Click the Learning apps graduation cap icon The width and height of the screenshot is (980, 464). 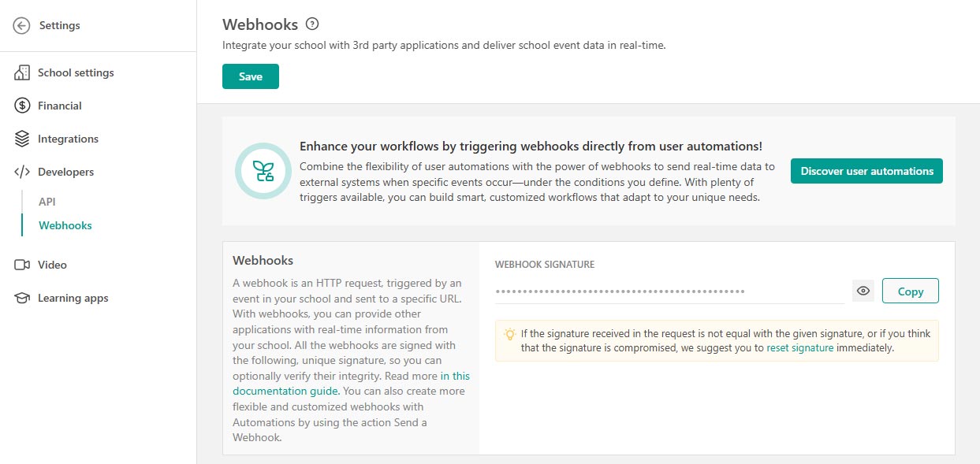(x=22, y=298)
